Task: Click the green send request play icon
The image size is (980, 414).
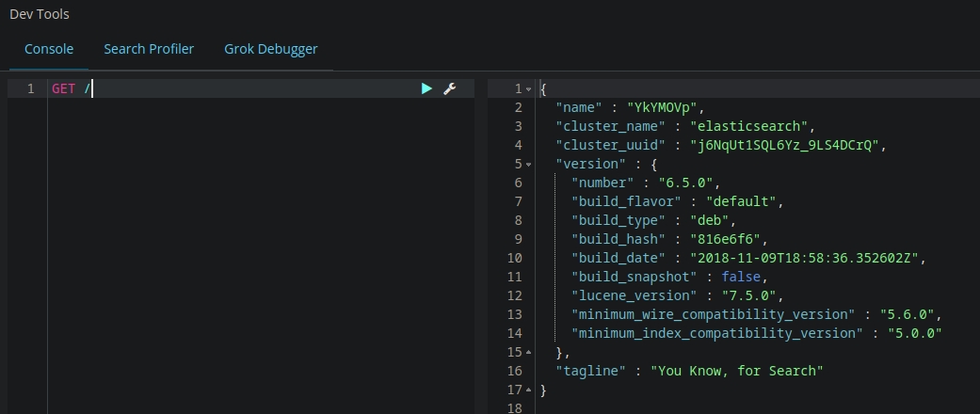Action: [x=426, y=88]
